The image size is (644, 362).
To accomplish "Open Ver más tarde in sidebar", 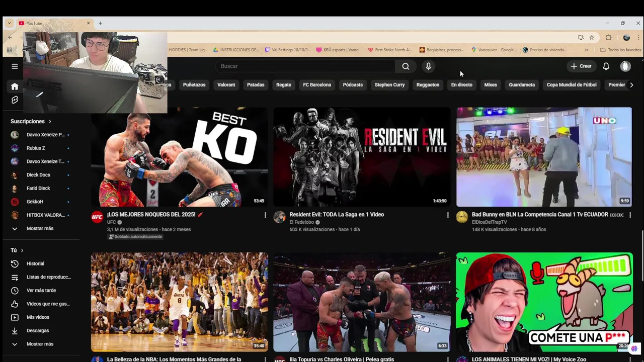I will point(40,290).
